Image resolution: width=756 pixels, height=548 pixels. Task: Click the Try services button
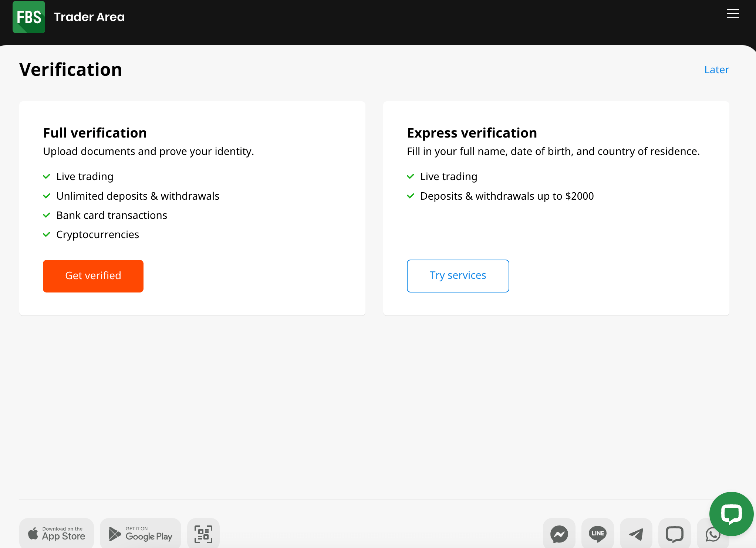(x=458, y=276)
